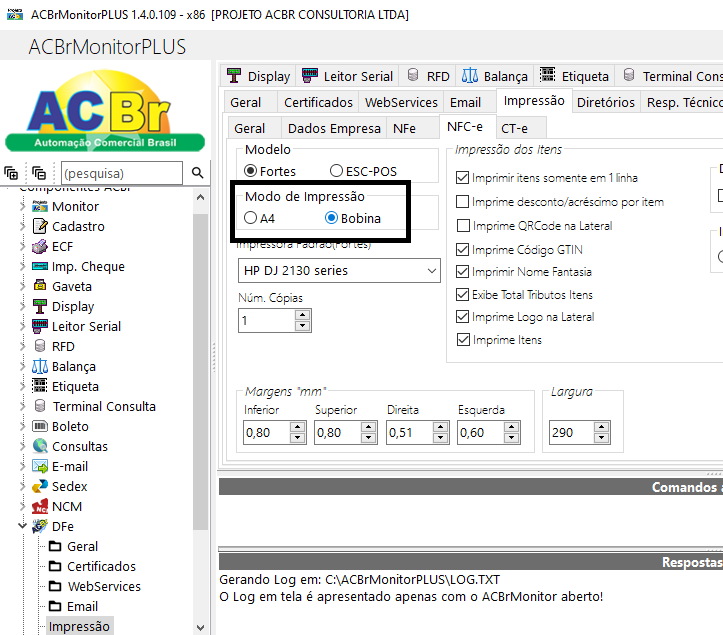Image resolution: width=723 pixels, height=635 pixels.
Task: Click the NCM icon
Action: (40, 506)
